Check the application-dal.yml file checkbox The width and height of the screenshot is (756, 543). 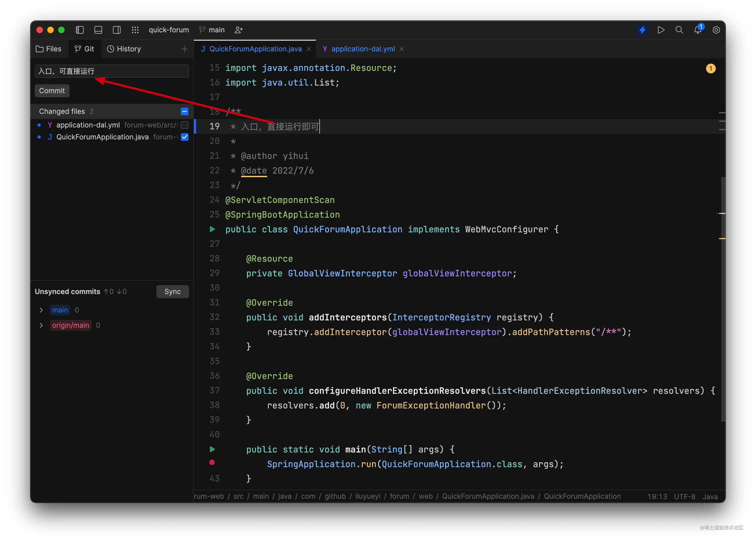pos(185,125)
